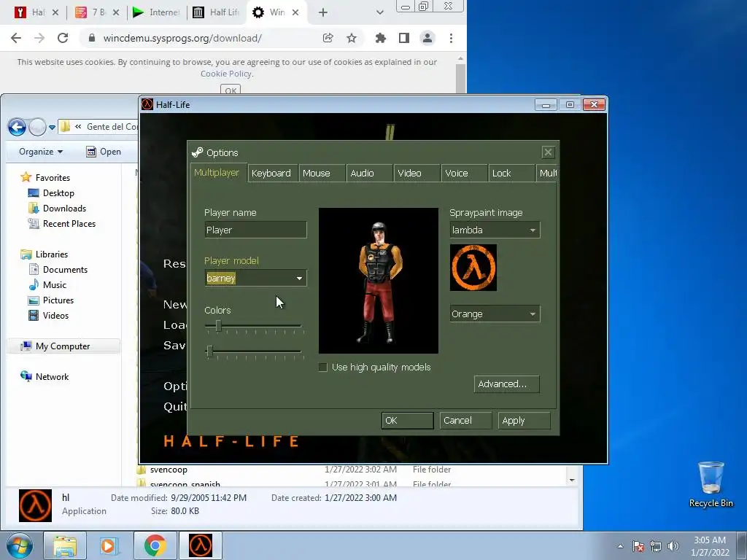The height and width of the screenshot is (560, 747).
Task: Click the barney player model preview
Action: (379, 281)
